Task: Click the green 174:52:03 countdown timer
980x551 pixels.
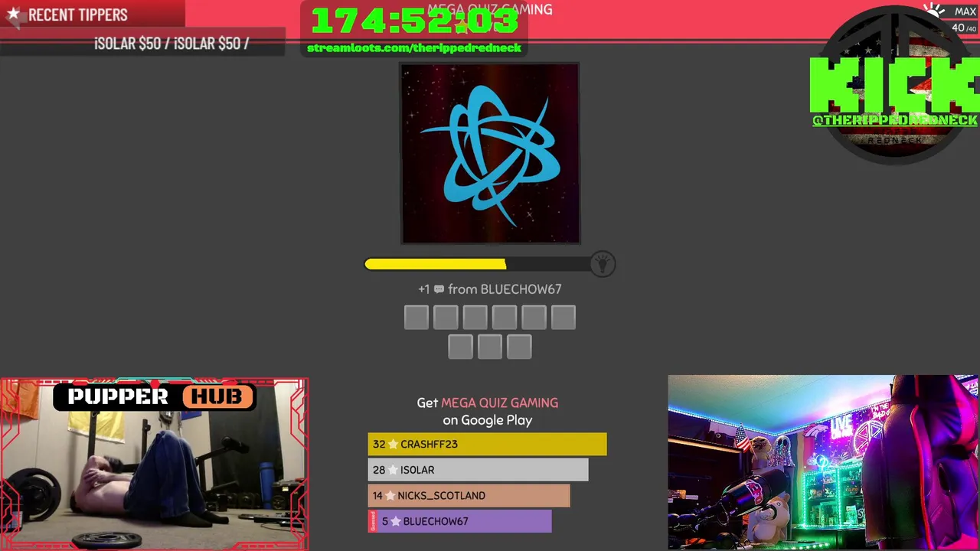Action: point(414,21)
